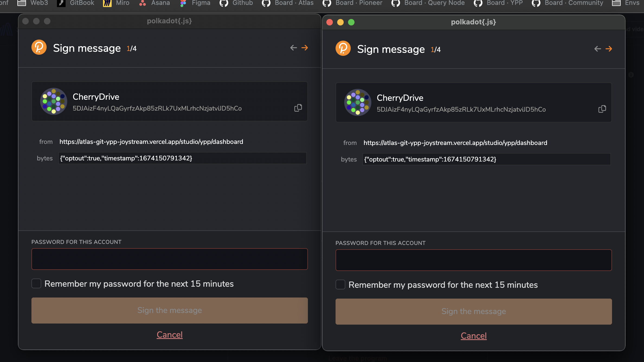Screen dimensions: 644x362
Task: Check remember my password in the right dialog
Action: (340, 285)
